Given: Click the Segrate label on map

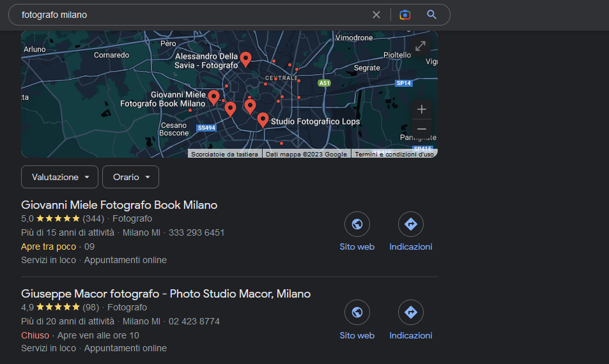Looking at the screenshot, I should (x=367, y=68).
